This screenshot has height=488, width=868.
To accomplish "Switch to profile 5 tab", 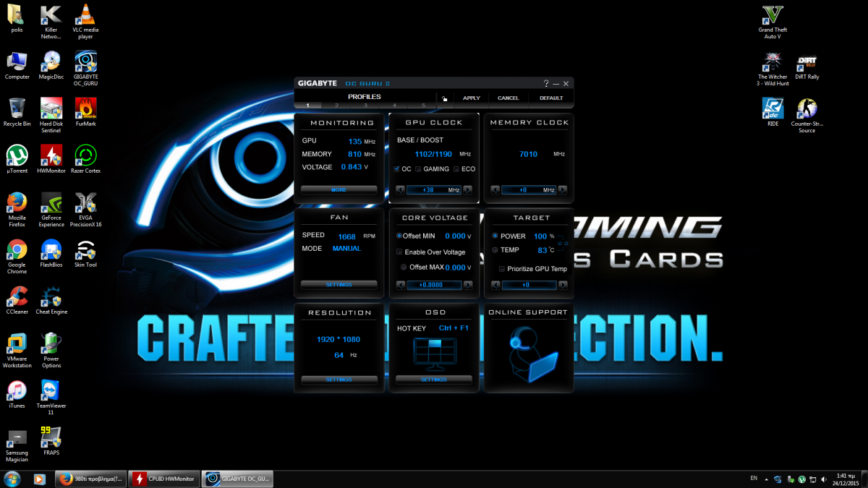I will point(423,106).
